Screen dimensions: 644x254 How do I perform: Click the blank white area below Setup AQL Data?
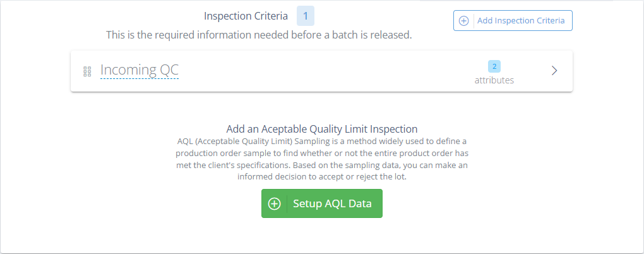tap(321, 237)
